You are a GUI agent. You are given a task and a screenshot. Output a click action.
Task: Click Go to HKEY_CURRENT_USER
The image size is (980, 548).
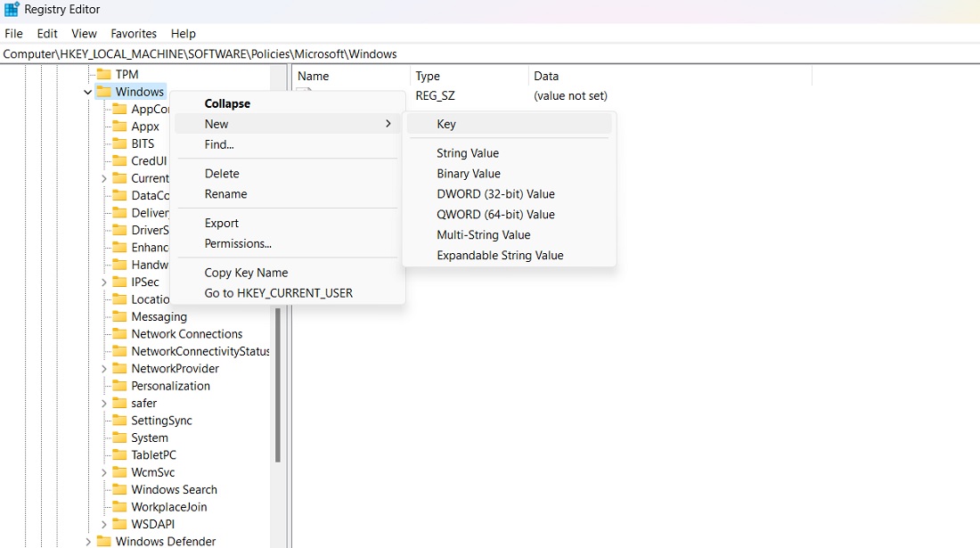pyautogui.click(x=279, y=292)
